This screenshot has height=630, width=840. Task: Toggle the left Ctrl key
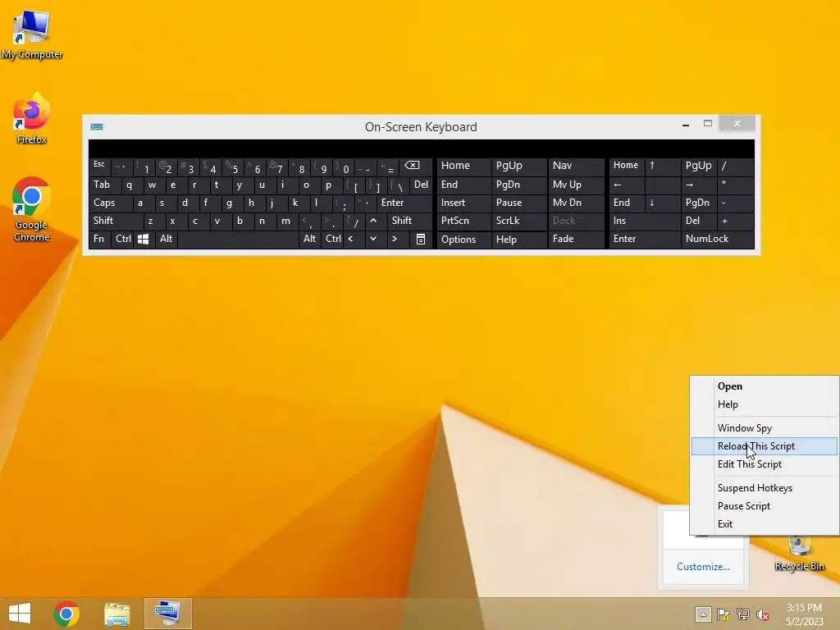[123, 240]
